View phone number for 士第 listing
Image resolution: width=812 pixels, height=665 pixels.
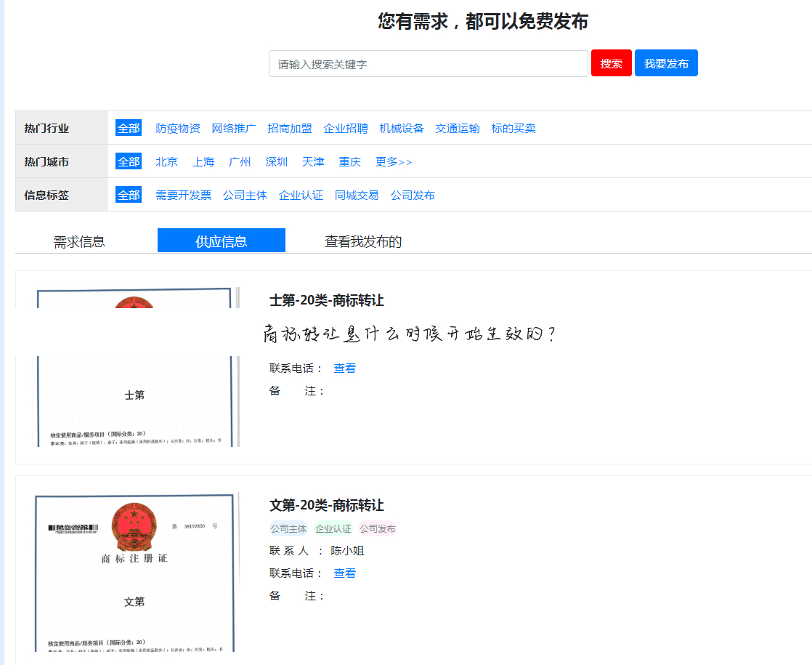click(x=344, y=368)
